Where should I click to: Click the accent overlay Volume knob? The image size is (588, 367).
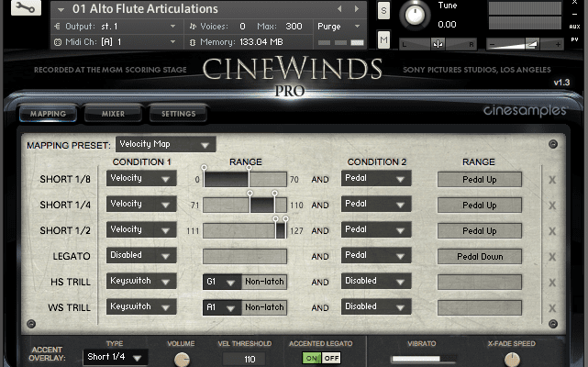[182, 360]
